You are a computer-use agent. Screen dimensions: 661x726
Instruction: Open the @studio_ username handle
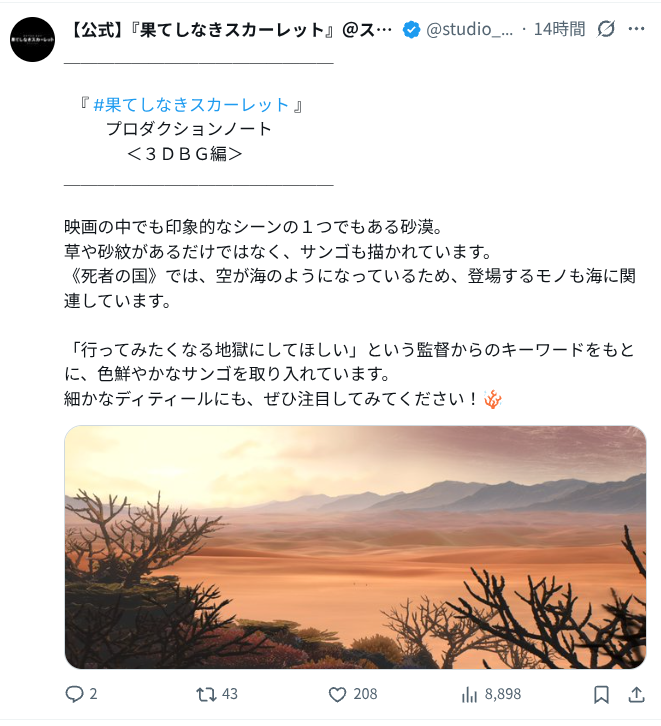[469, 29]
